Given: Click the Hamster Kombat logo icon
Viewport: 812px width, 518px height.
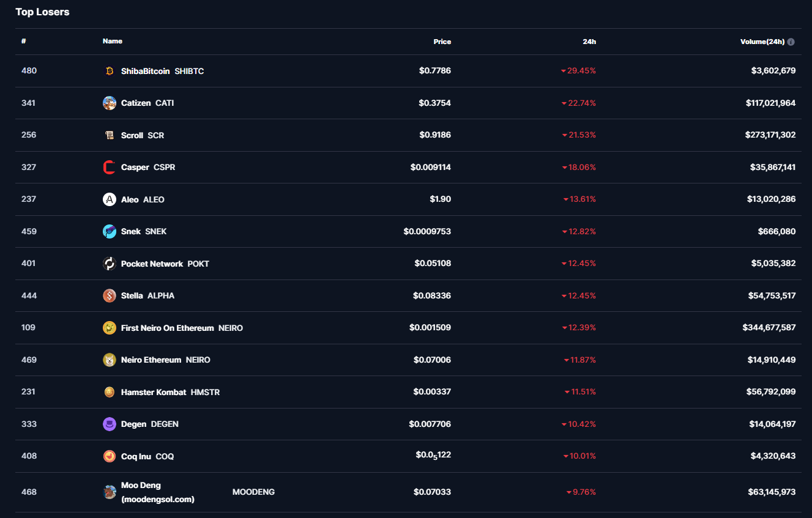Looking at the screenshot, I should [x=110, y=392].
